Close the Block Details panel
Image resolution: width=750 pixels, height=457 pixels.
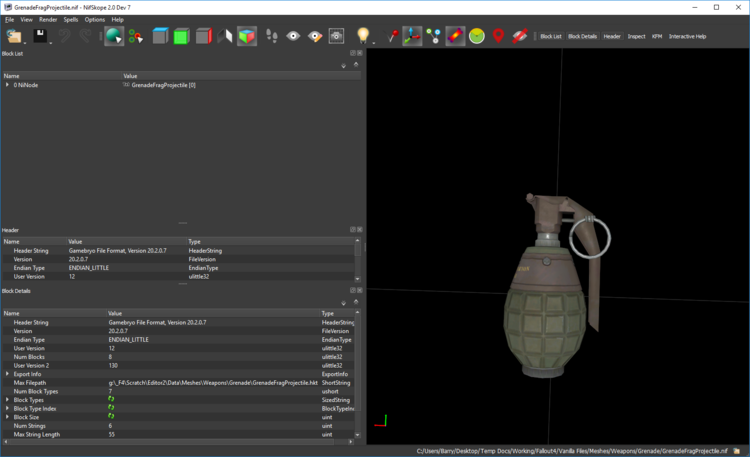(x=360, y=290)
